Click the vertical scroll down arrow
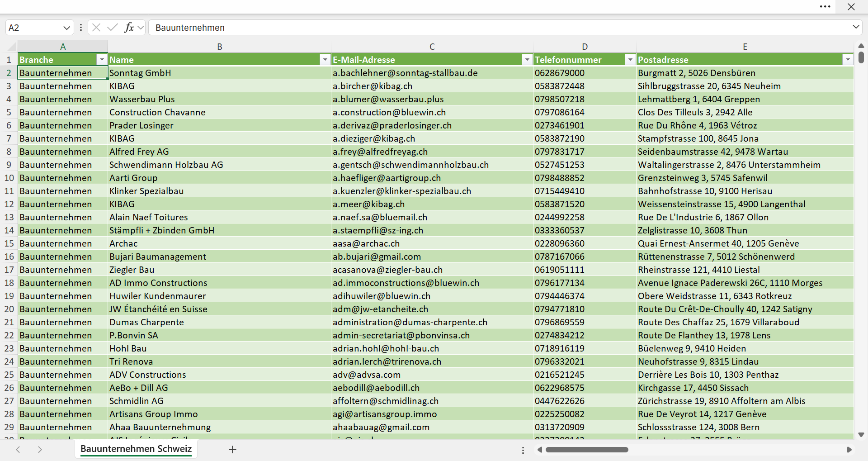This screenshot has width=868, height=461. pyautogui.click(x=861, y=435)
